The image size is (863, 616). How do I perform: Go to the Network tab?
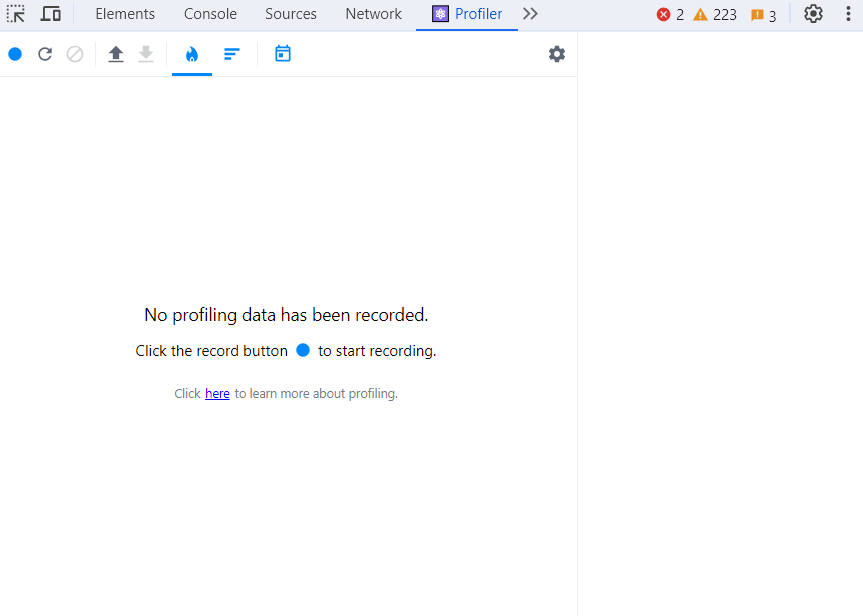pyautogui.click(x=373, y=14)
